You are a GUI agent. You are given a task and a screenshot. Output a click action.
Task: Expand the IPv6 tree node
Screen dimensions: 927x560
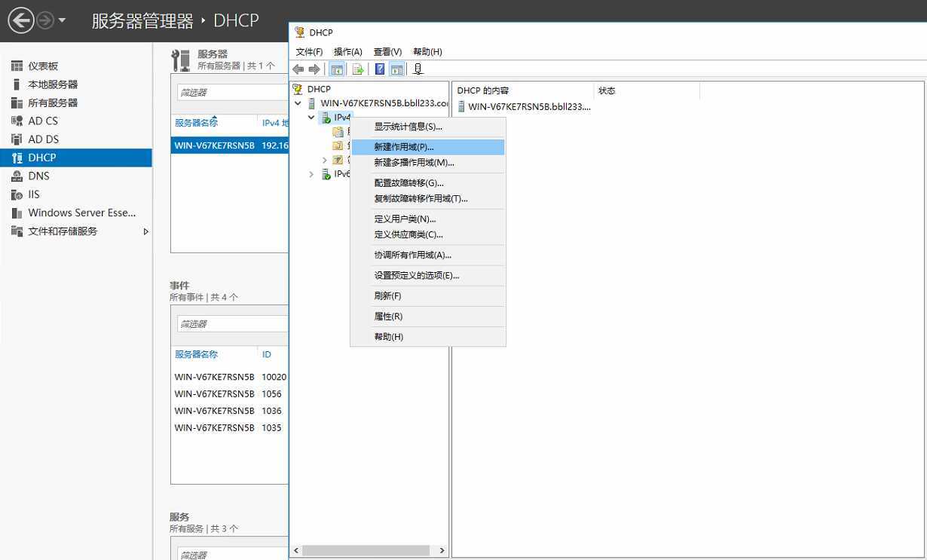(x=311, y=174)
